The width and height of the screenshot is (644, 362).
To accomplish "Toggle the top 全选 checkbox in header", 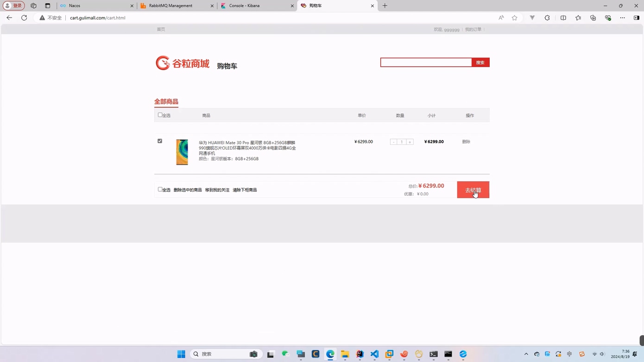I will [160, 115].
